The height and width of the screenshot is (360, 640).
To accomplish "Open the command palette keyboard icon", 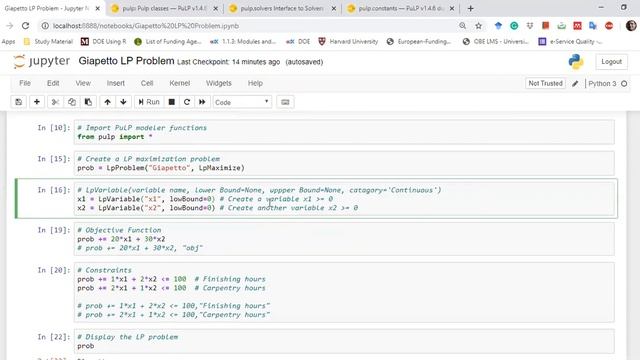I will (285, 102).
